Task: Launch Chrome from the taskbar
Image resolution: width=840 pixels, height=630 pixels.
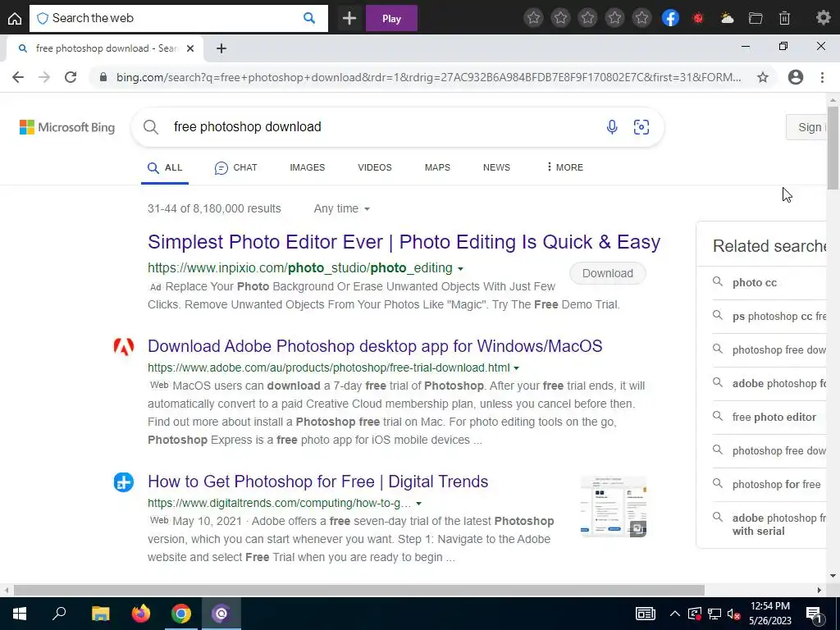Action: pos(181,614)
